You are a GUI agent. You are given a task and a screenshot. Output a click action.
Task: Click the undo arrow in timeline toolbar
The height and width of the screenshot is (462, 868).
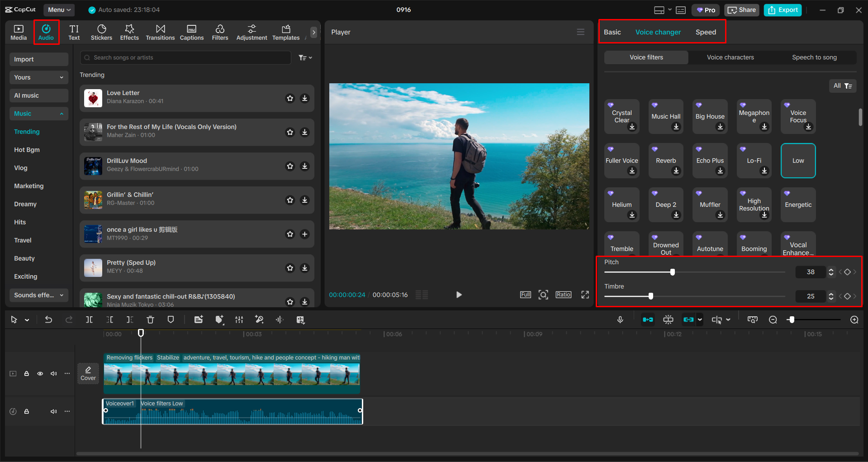(48, 320)
